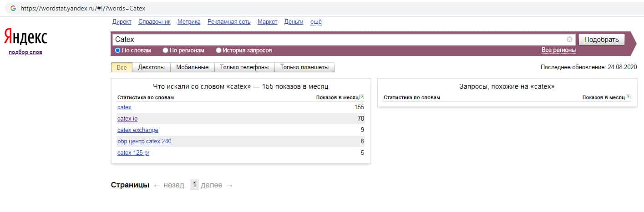Switch to the 'Десктопы' tab
644x212 pixels.
(152, 67)
